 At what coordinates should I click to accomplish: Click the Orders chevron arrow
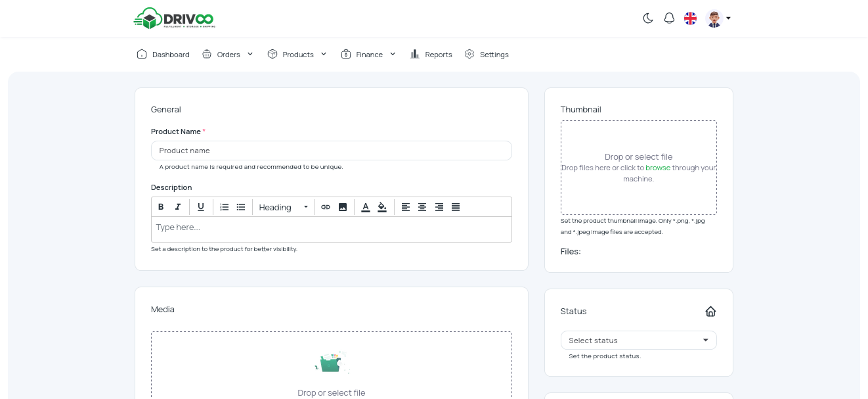click(250, 54)
